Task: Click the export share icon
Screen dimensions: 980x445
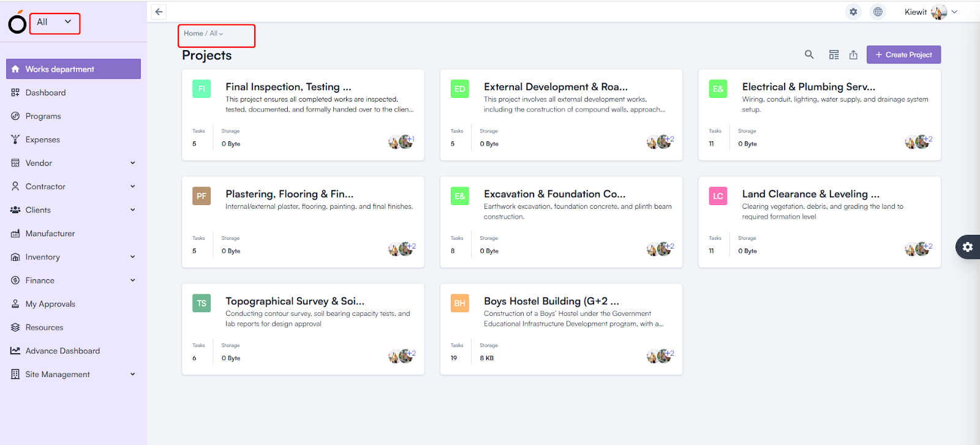Action: [x=853, y=54]
